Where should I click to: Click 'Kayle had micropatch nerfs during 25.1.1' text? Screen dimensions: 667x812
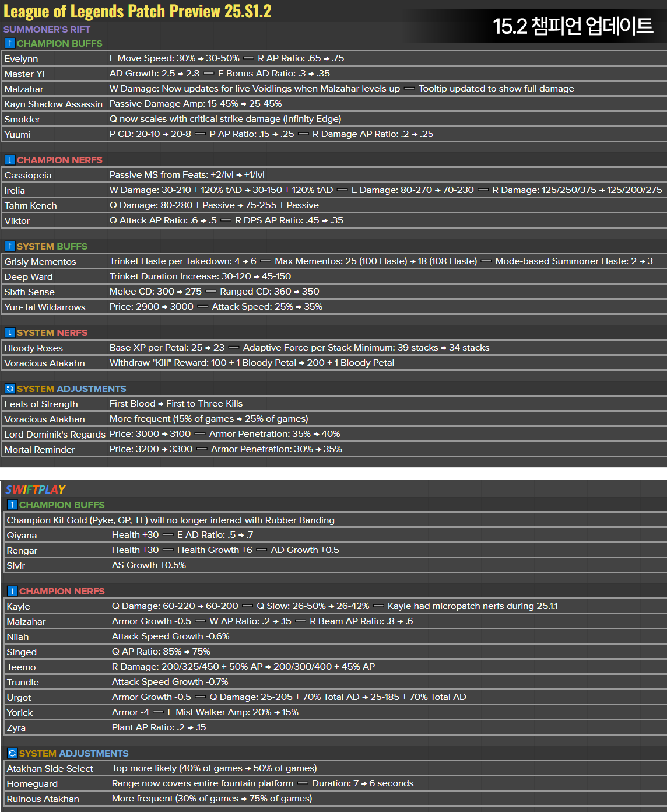[473, 606]
